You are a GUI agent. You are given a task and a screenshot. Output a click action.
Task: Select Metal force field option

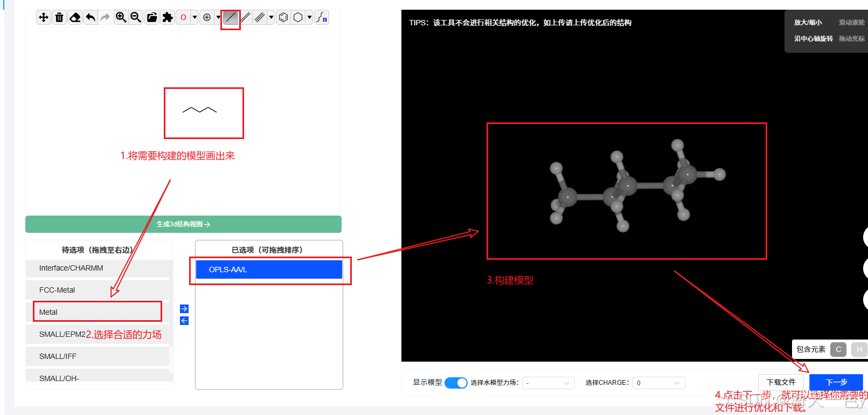tap(97, 312)
